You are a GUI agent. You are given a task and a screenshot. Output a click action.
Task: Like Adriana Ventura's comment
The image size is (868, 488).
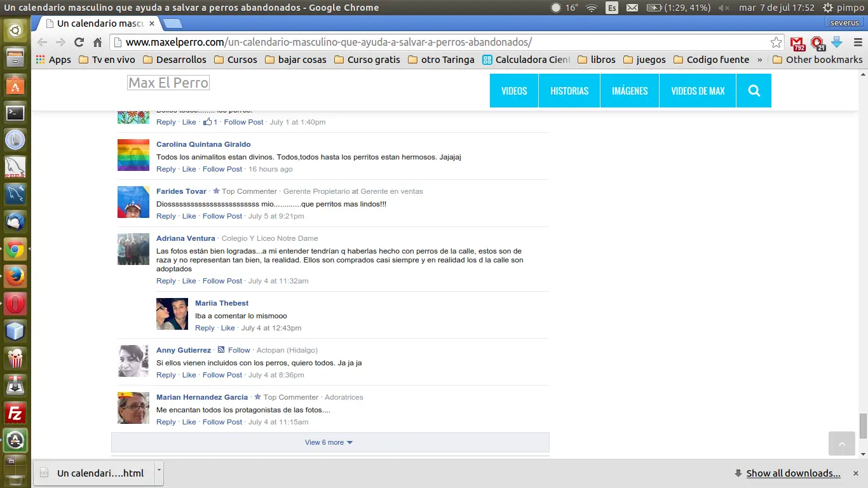(x=189, y=281)
